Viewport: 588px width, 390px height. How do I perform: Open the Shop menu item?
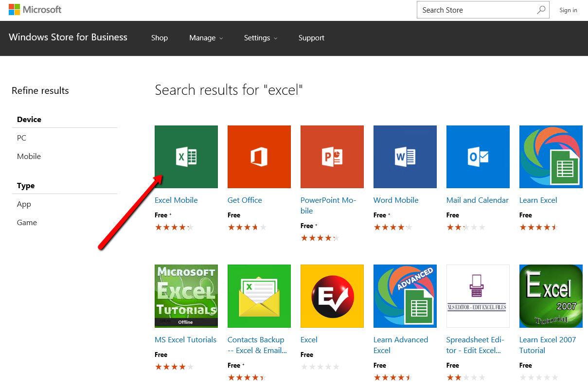[160, 38]
